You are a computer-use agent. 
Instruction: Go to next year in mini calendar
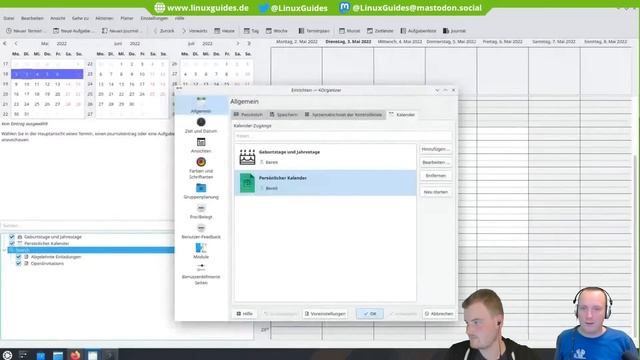249,43
